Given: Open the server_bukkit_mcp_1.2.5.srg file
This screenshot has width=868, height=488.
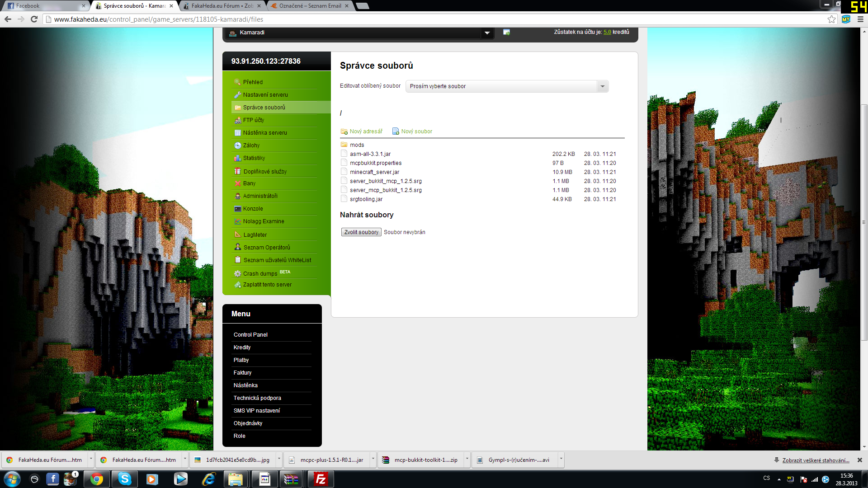Looking at the screenshot, I should tap(386, 181).
